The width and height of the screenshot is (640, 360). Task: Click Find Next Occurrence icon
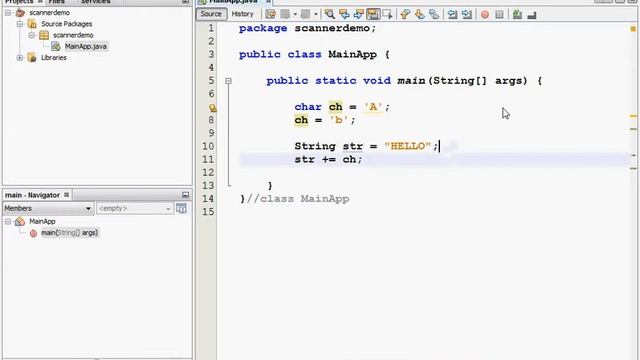pyautogui.click(x=358, y=14)
